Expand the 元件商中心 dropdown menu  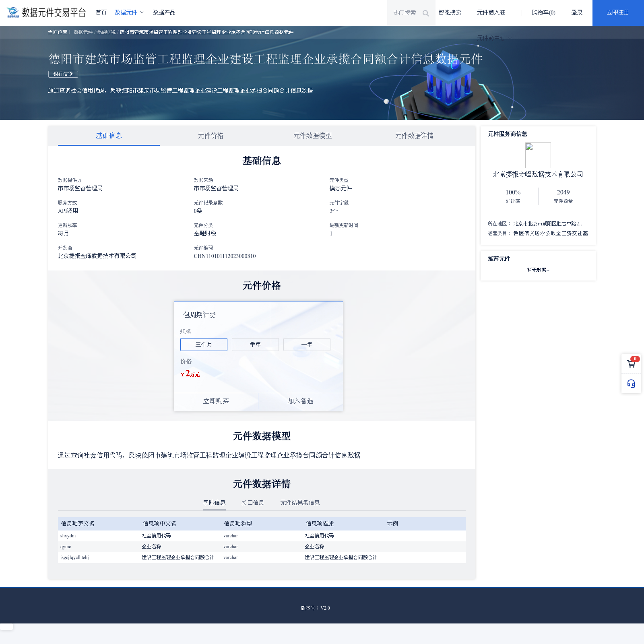coord(494,38)
